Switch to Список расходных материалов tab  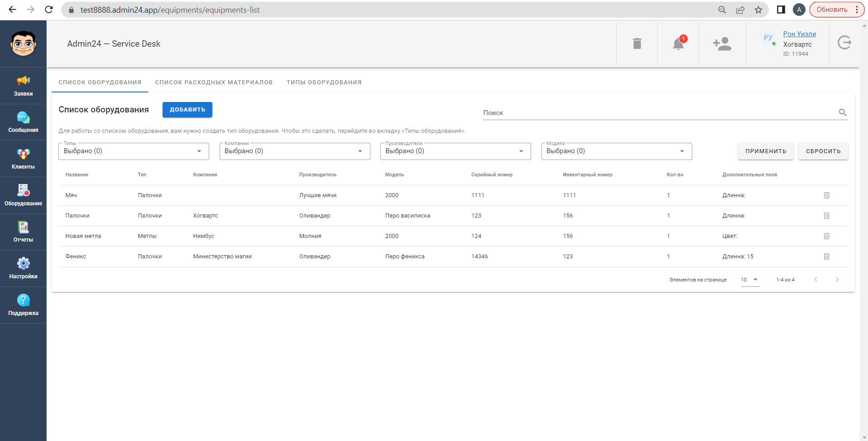(214, 82)
